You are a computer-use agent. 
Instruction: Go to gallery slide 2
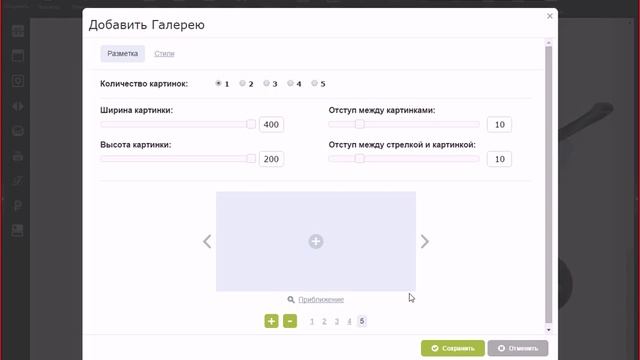click(324, 322)
